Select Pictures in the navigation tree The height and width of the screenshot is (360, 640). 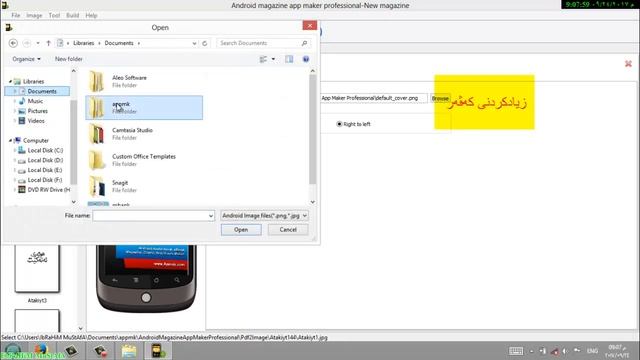point(38,111)
